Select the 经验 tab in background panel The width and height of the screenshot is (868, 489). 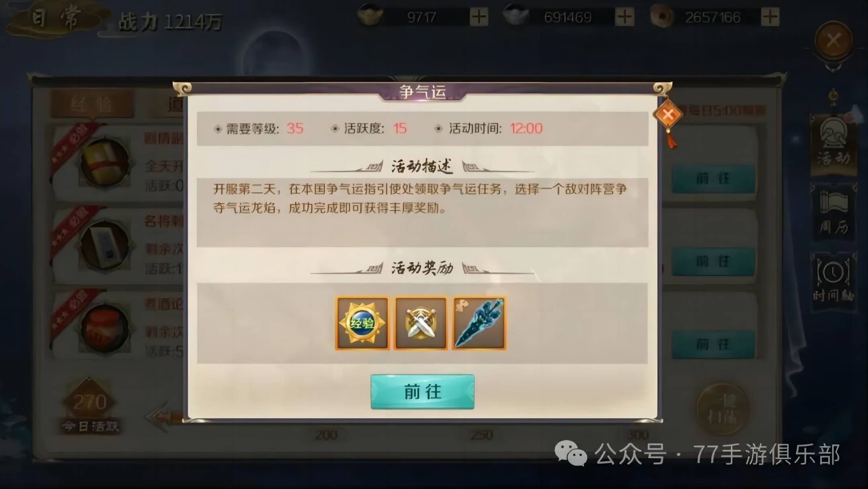pyautogui.click(x=92, y=105)
